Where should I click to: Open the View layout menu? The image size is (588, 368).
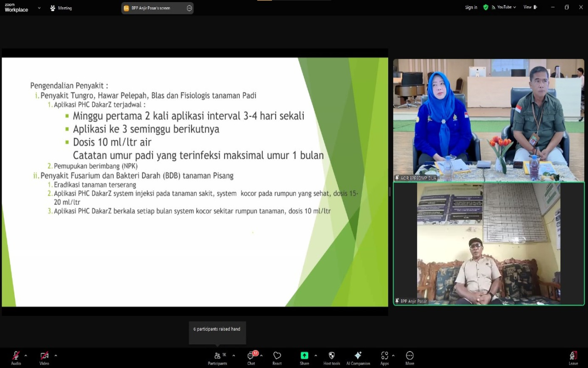(x=530, y=7)
